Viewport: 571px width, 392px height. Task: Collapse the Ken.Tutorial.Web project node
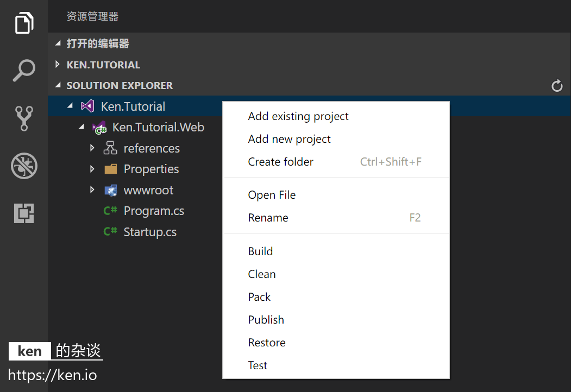tap(81, 127)
